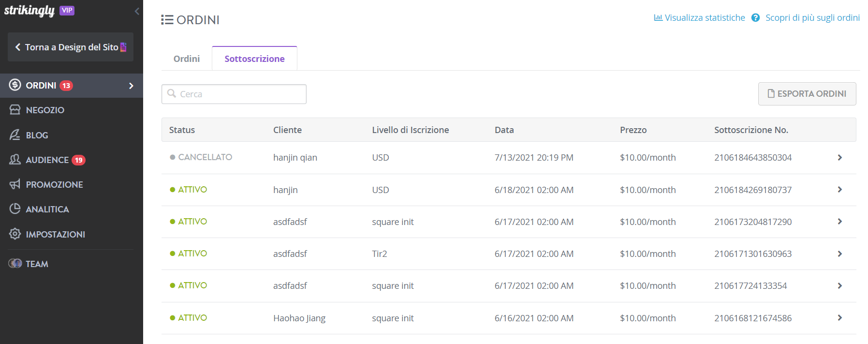Click the Data column header
The height and width of the screenshot is (344, 868).
coord(504,130)
